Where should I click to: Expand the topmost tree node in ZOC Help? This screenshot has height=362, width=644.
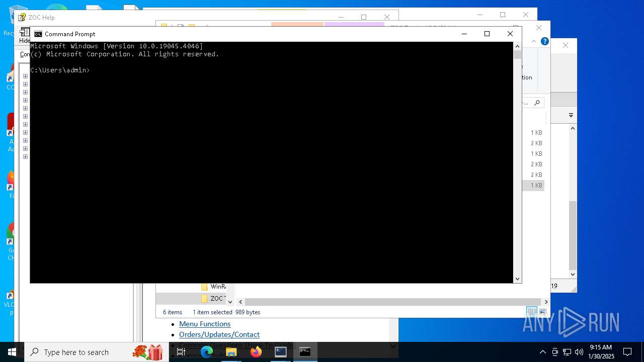(x=25, y=76)
